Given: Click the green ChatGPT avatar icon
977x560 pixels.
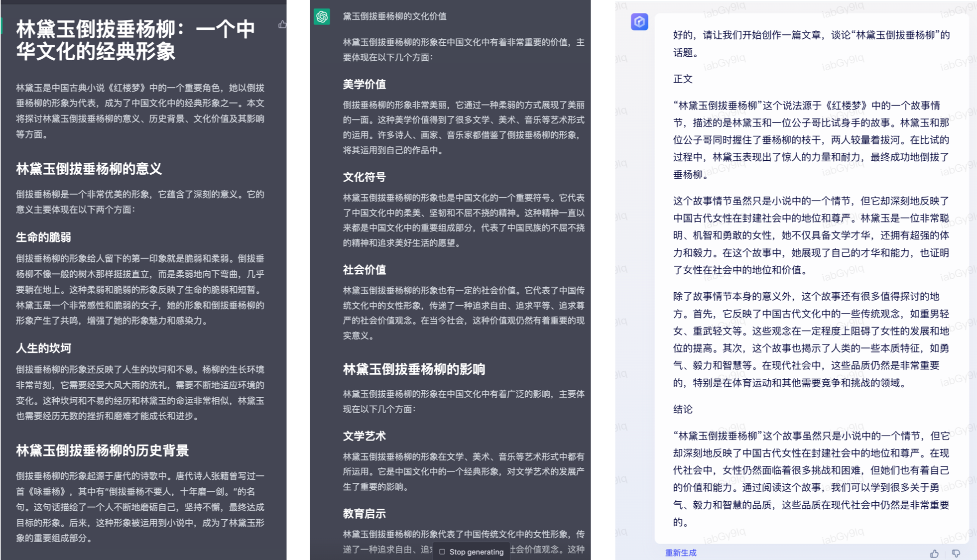Looking at the screenshot, I should point(322,16).
